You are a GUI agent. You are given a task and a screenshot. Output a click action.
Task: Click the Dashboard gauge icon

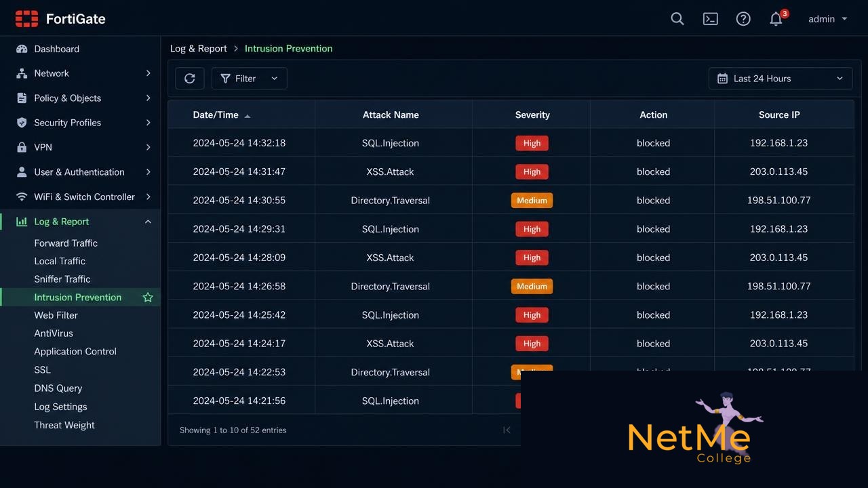click(x=22, y=49)
